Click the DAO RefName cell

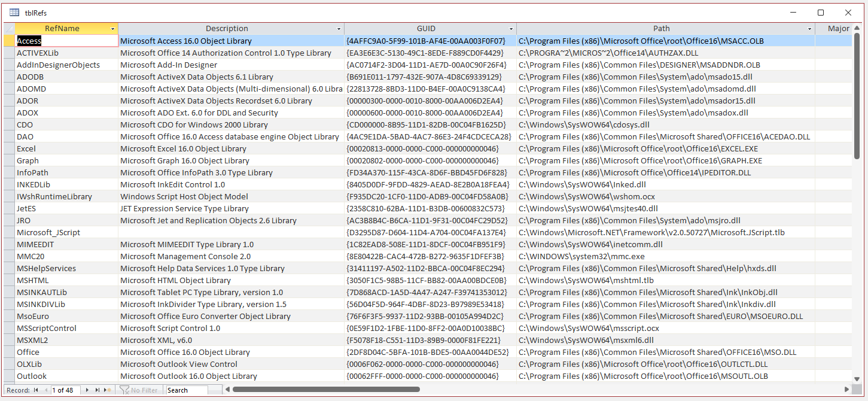point(67,136)
